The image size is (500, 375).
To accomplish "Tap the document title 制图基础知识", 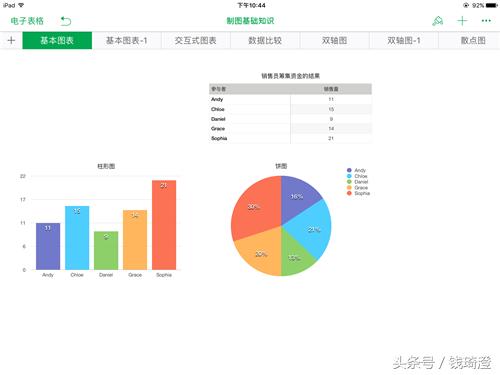I will click(250, 21).
